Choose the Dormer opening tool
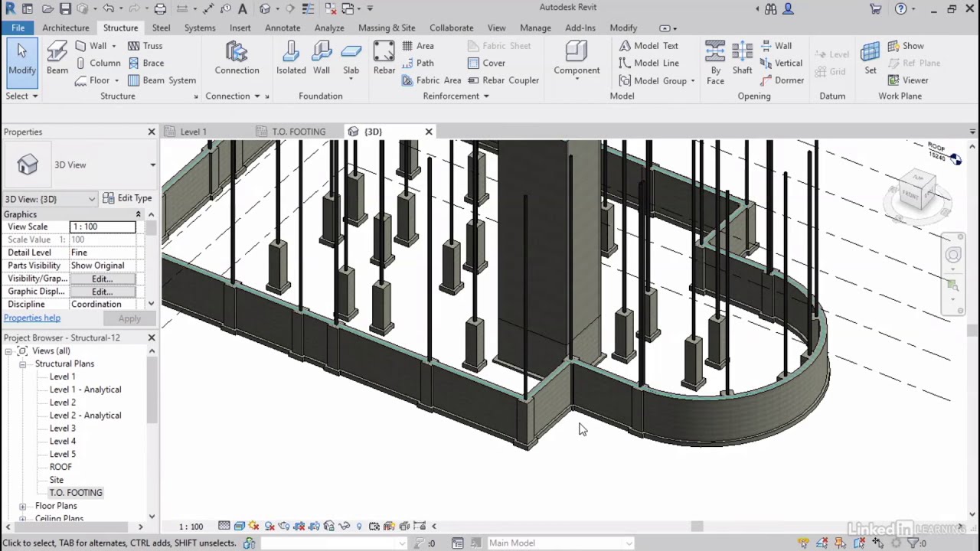The image size is (980, 551). tap(782, 80)
